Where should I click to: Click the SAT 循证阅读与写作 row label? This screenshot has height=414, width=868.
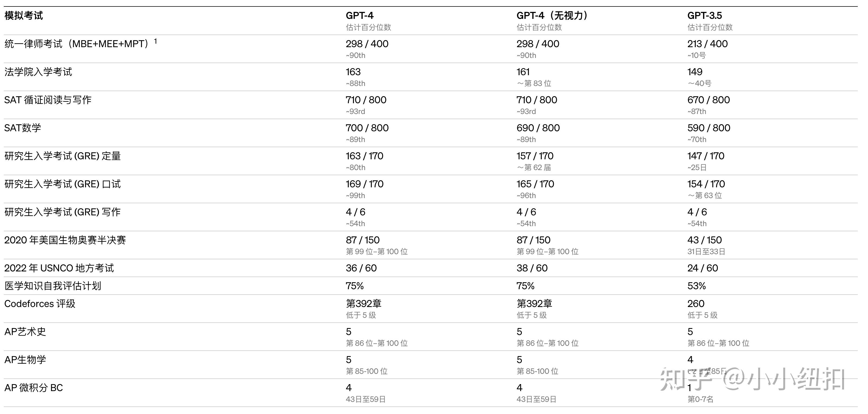[47, 100]
